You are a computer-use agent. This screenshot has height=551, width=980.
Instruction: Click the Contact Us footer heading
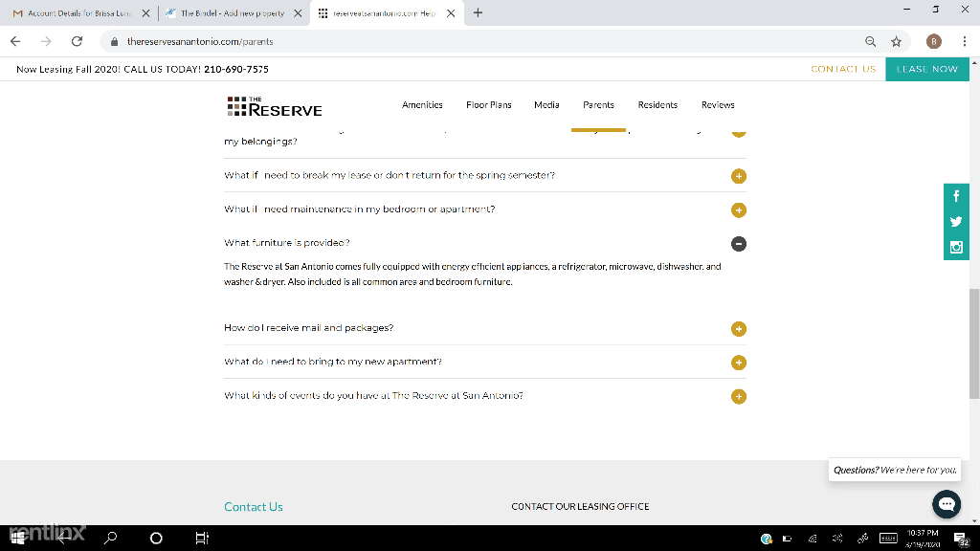pos(253,507)
